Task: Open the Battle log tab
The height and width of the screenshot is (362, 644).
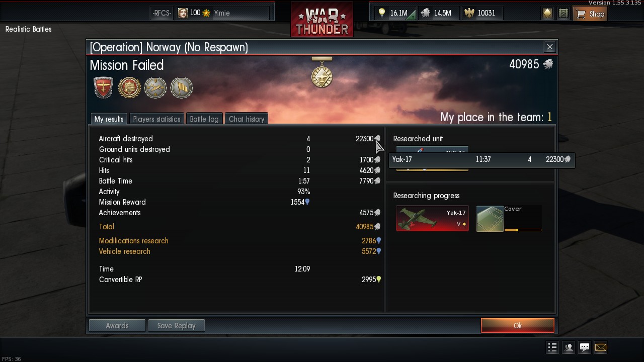Action: [x=204, y=119]
